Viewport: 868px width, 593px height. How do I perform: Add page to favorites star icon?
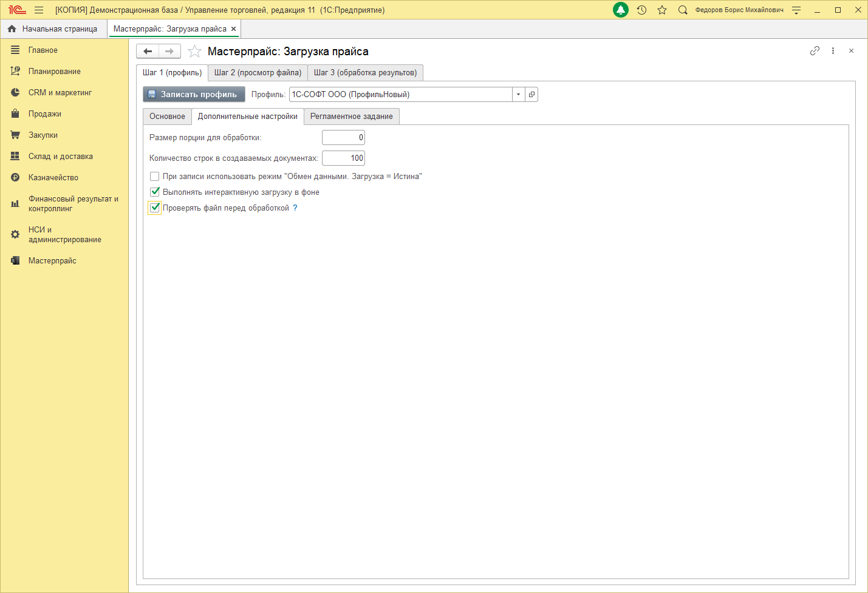point(194,52)
